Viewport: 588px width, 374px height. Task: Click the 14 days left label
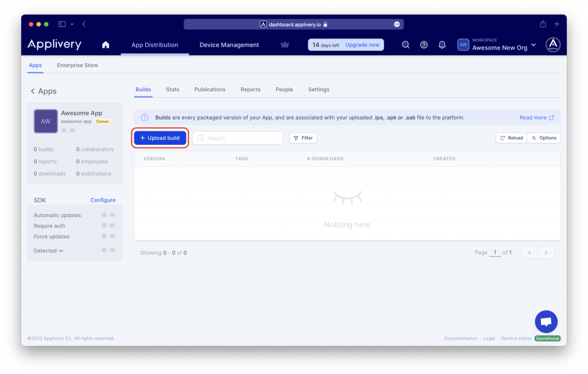[x=326, y=45]
